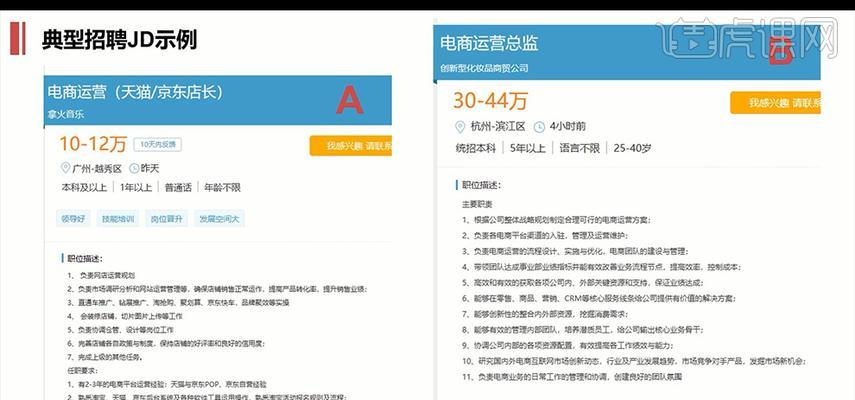The width and height of the screenshot is (855, 400).
Task: Click line 4 about 会装修店铺
Action: tap(125, 316)
